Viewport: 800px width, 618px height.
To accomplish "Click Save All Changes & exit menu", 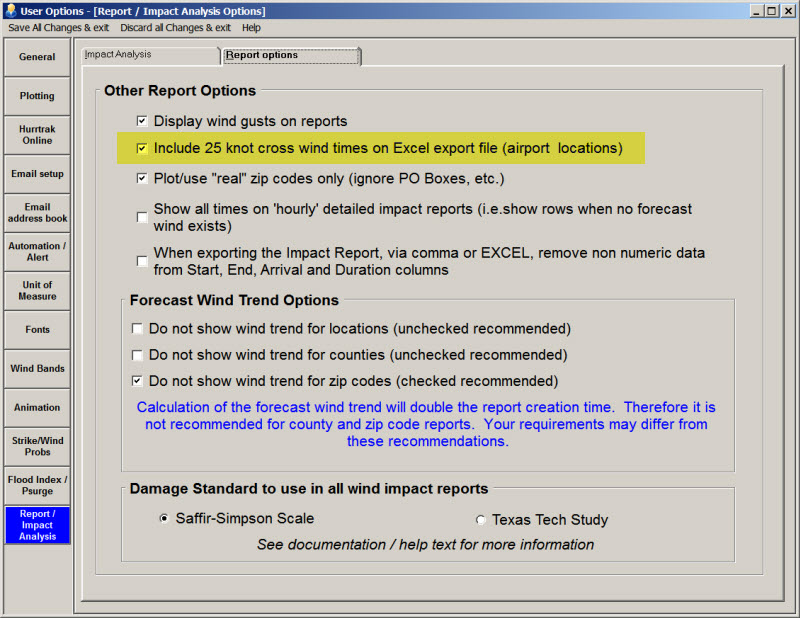I will 59,28.
